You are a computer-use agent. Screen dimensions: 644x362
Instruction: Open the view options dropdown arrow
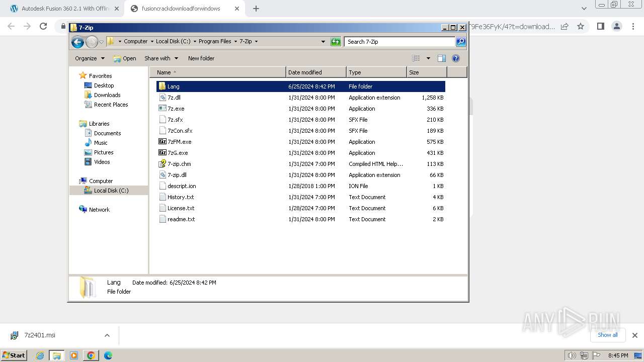(428, 58)
